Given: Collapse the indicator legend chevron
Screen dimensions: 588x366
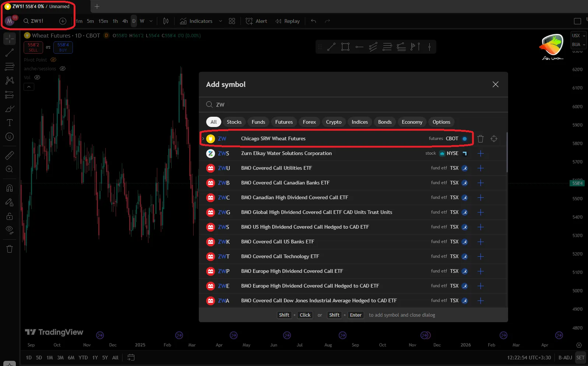Looking at the screenshot, I should 29,87.
